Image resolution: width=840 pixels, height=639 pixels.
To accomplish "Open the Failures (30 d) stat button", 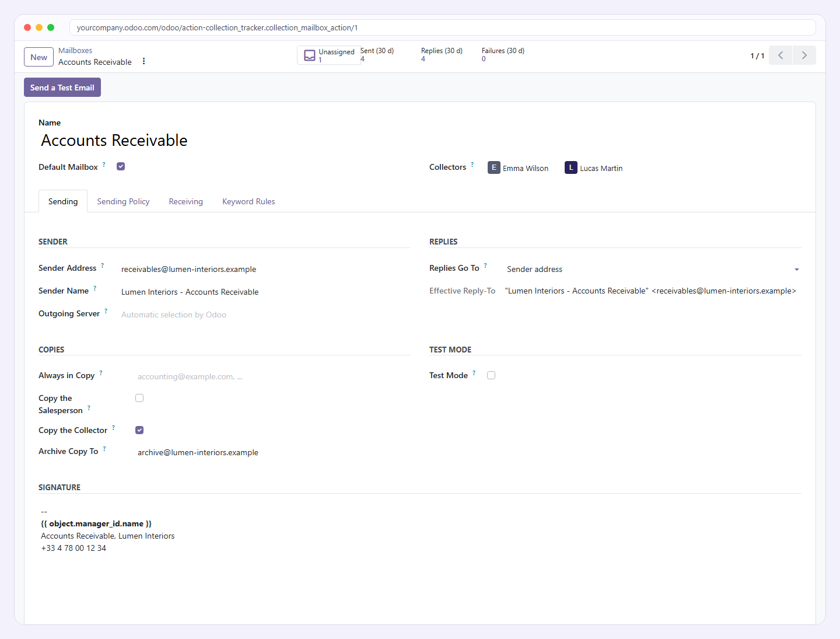I will click(503, 55).
